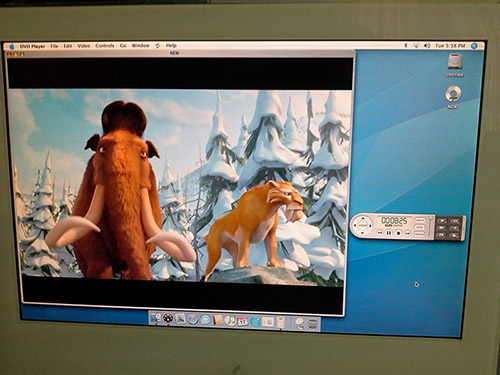
Task: Select the Untitled hard drive on the desktop
Action: coord(454,65)
